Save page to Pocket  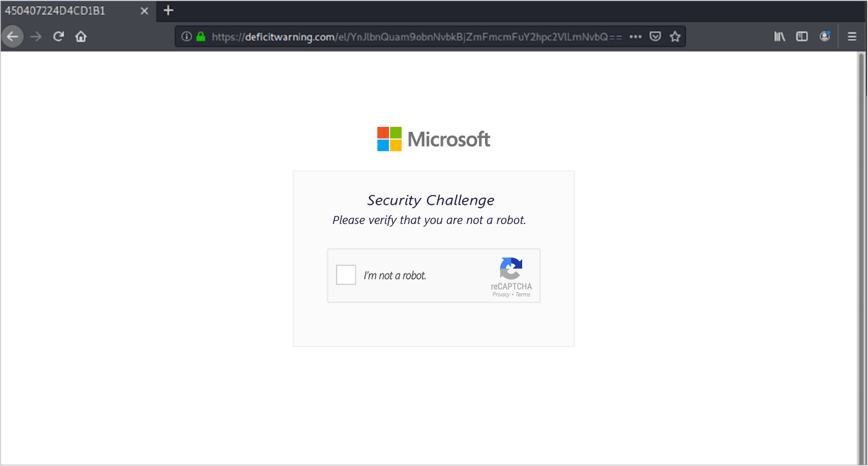point(655,37)
